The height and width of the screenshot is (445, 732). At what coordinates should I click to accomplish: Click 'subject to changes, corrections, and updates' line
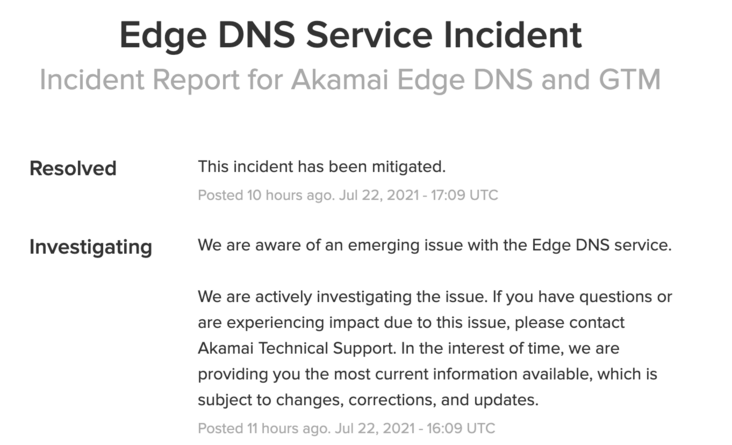coord(368,400)
